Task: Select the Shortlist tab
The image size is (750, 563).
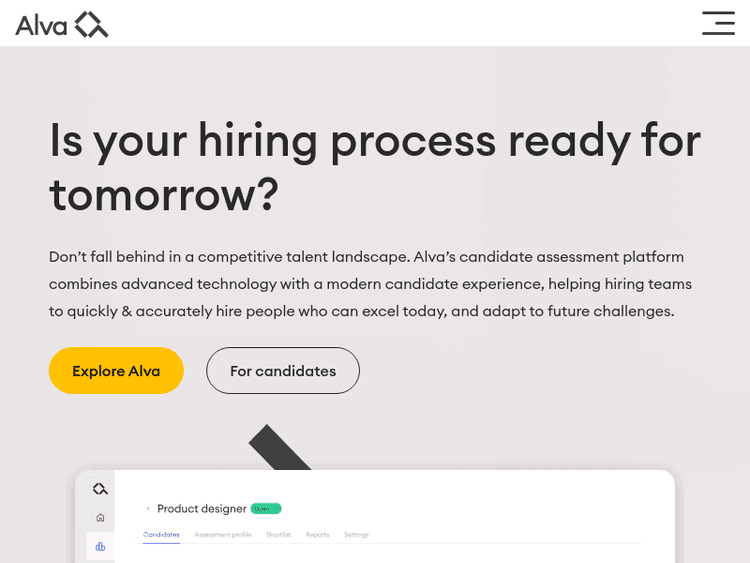Action: [x=279, y=535]
